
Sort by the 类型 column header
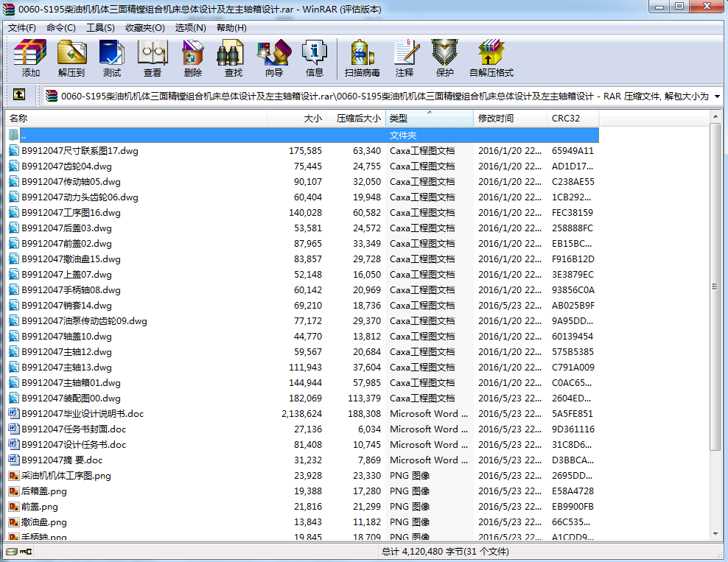(429, 118)
